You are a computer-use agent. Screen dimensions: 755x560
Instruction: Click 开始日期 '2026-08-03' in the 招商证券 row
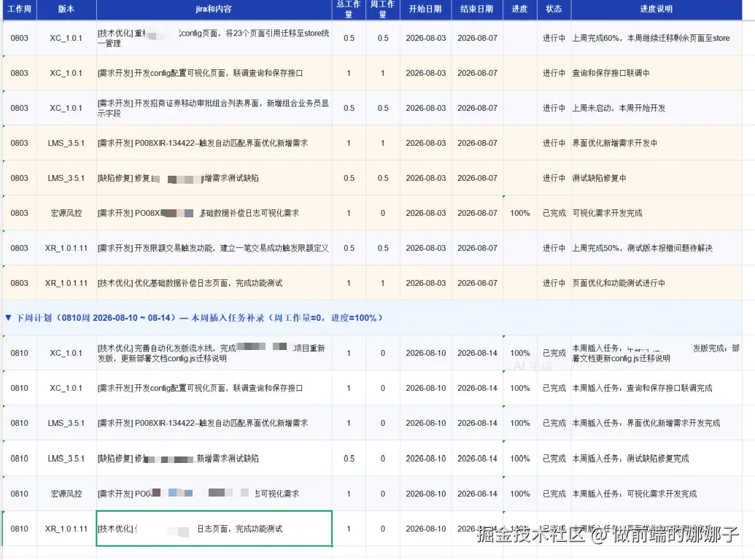click(x=426, y=108)
